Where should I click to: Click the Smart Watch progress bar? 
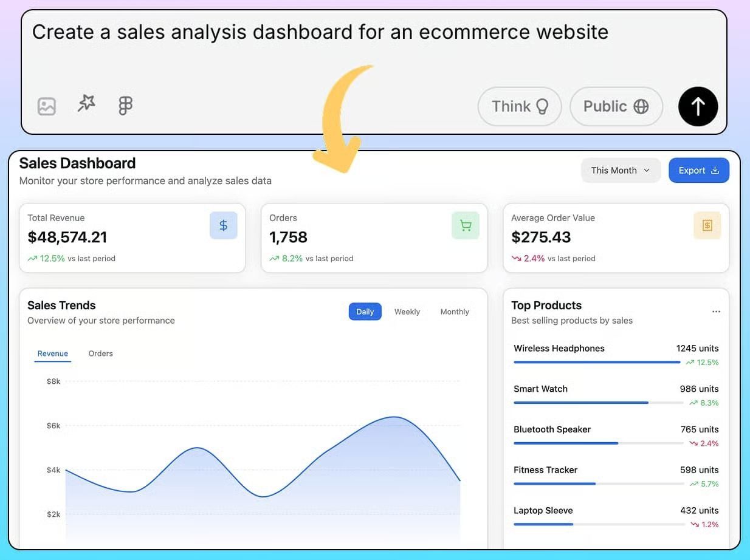[599, 403]
